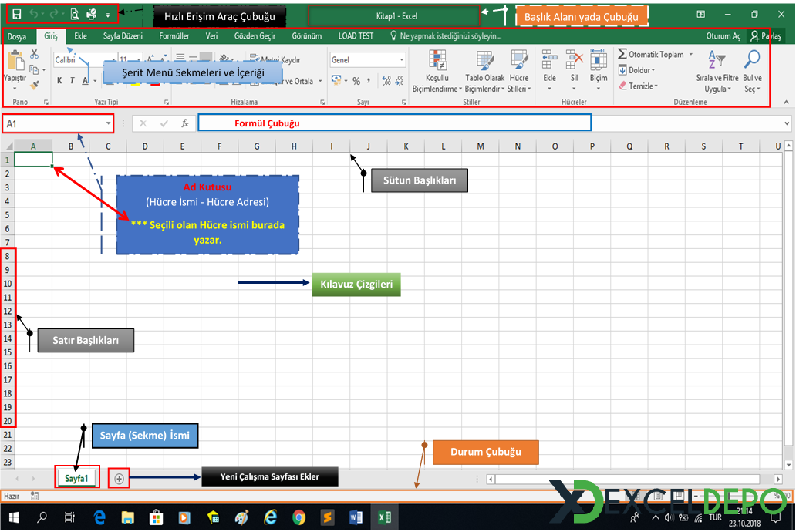Switch to the Görünüm tab

307,36
